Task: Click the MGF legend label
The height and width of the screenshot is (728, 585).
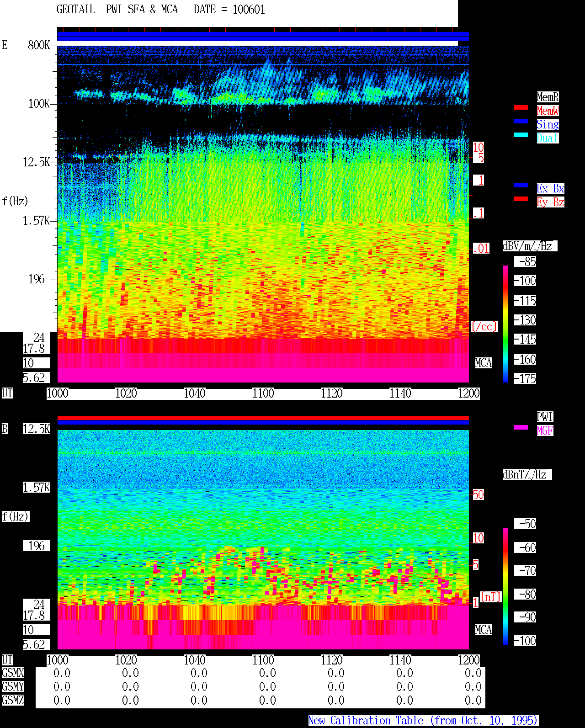Action: click(x=545, y=430)
